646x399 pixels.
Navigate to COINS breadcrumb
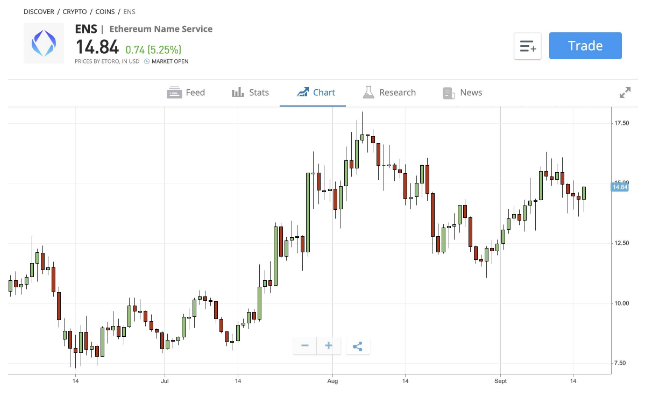[x=105, y=12]
